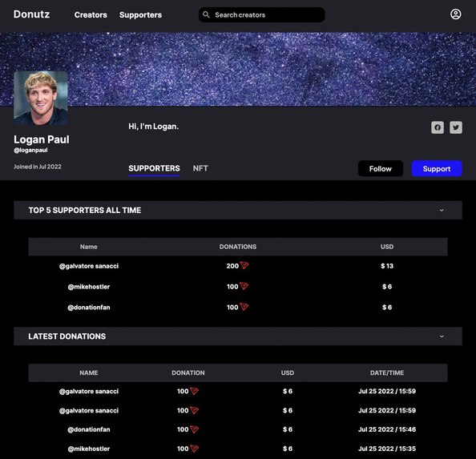Click the search magnifier icon

(x=206, y=14)
